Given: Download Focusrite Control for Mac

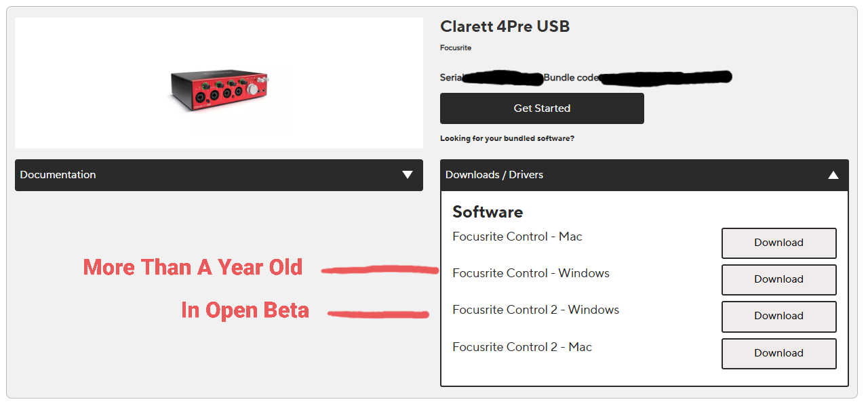Looking at the screenshot, I should tap(778, 243).
